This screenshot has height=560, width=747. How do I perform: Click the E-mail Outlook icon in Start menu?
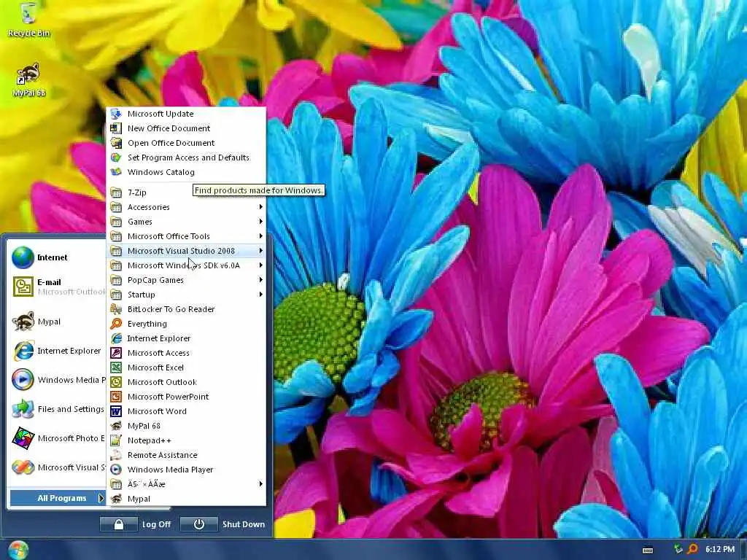[x=23, y=287]
